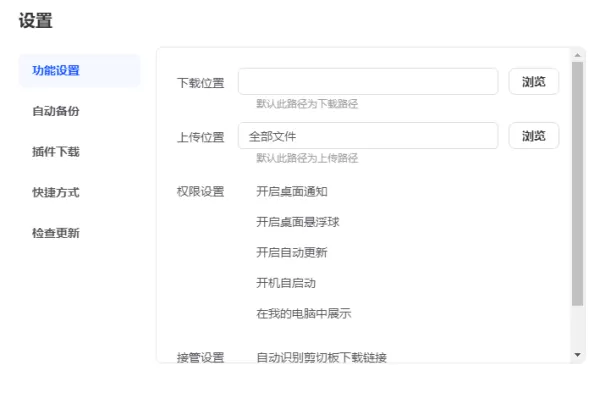Click the scrollbar up arrow
This screenshot has width=600, height=393.
(x=577, y=55)
